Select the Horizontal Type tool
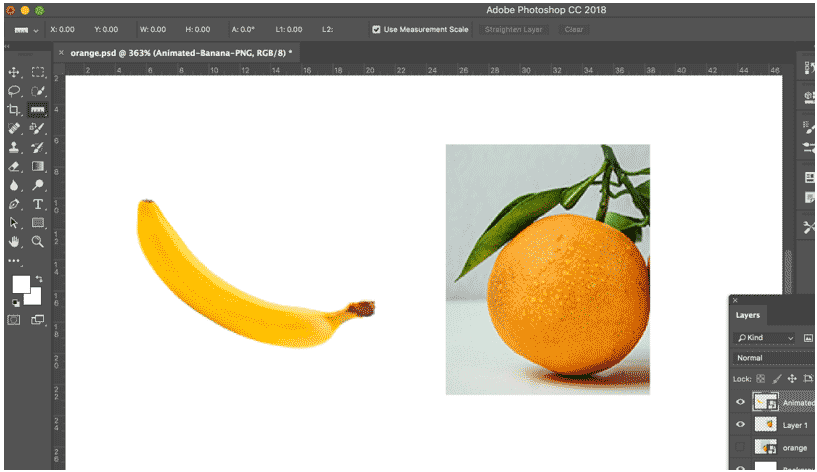This screenshot has height=472, width=817. tap(38, 204)
